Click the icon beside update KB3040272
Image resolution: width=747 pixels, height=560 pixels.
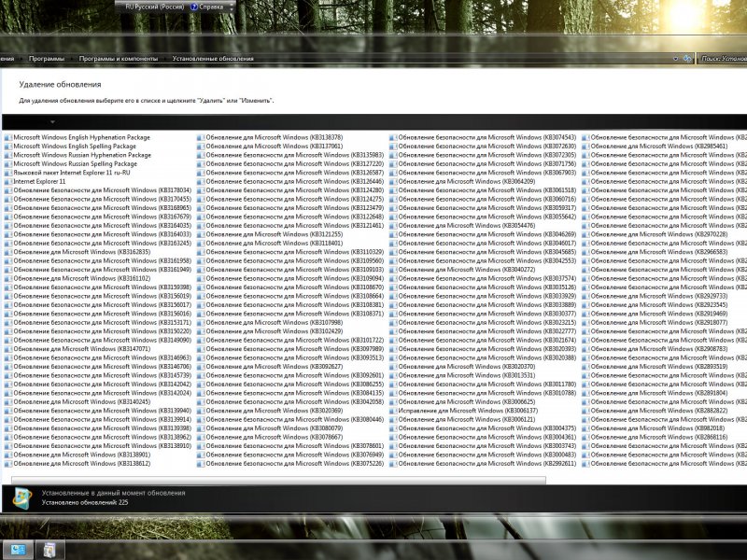[393, 270]
